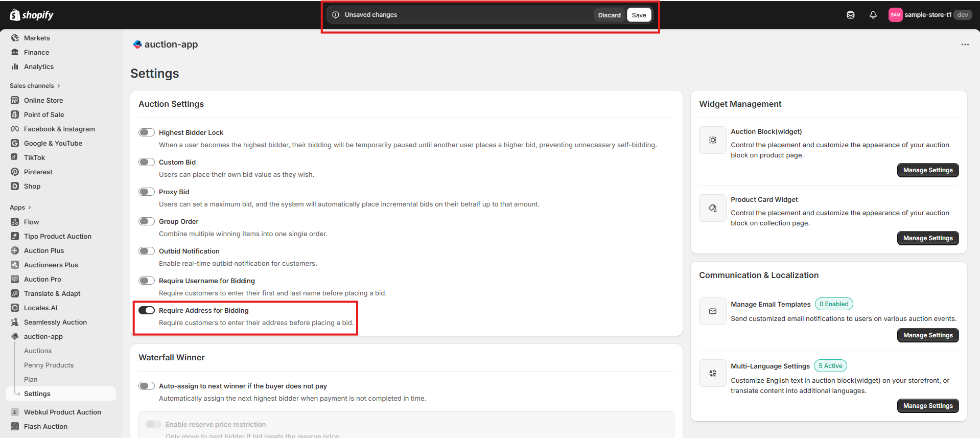This screenshot has height=438, width=980.
Task: Open the three-dot more actions menu
Action: tap(965, 44)
